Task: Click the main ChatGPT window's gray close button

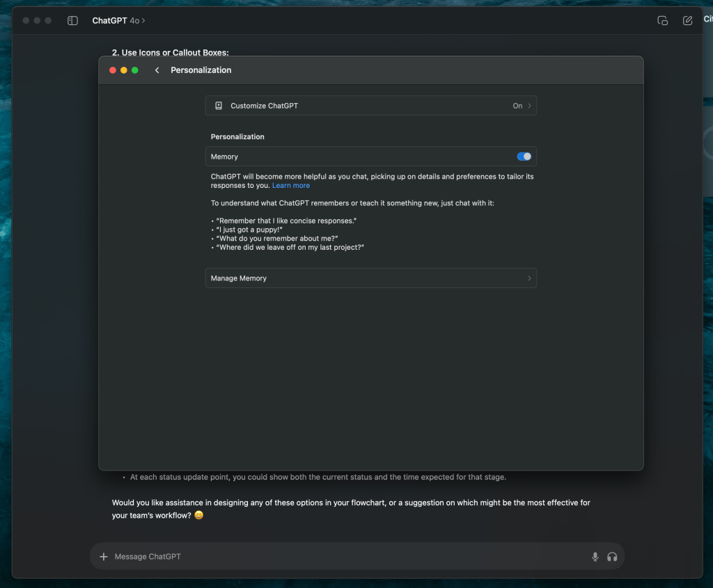Action: click(26, 21)
